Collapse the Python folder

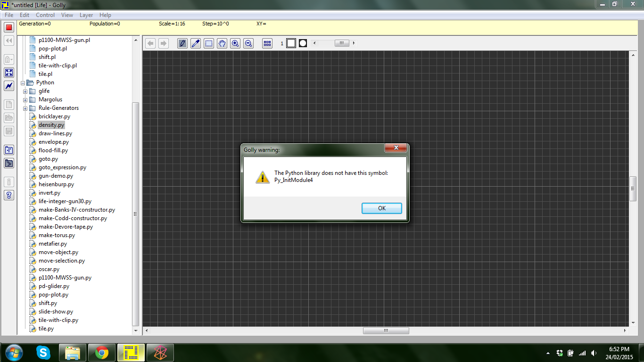[23, 82]
